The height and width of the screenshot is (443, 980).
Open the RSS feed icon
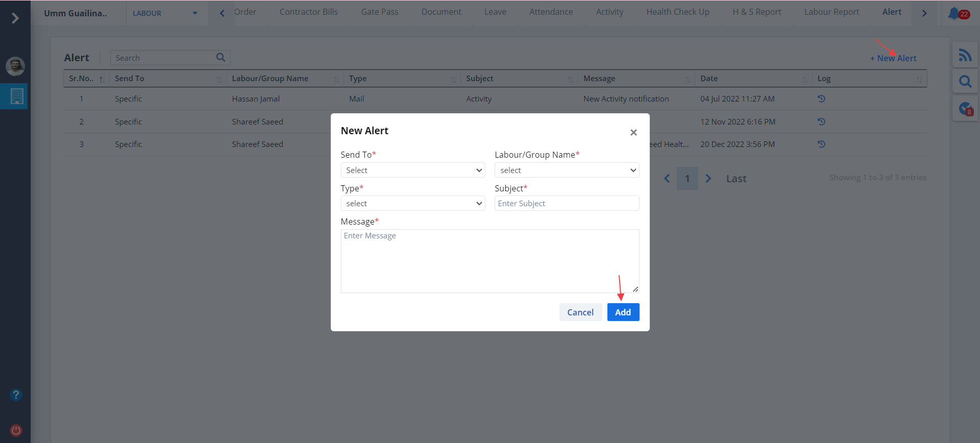point(965,55)
